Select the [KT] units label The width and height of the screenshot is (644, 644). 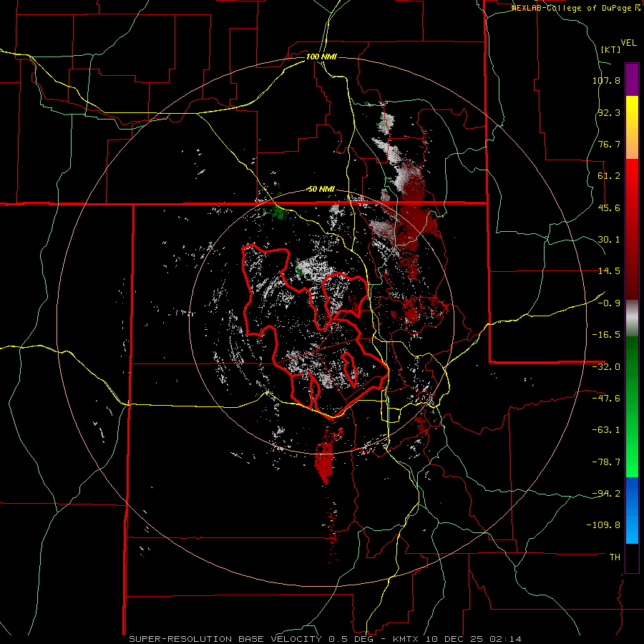coord(611,49)
